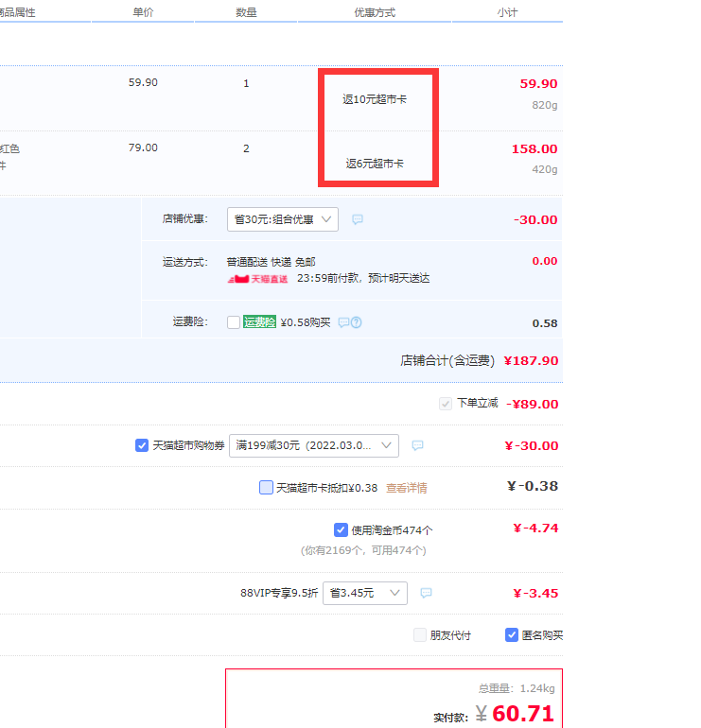Click the 店铺优惠: label
The image size is (701, 728).
click(184, 218)
